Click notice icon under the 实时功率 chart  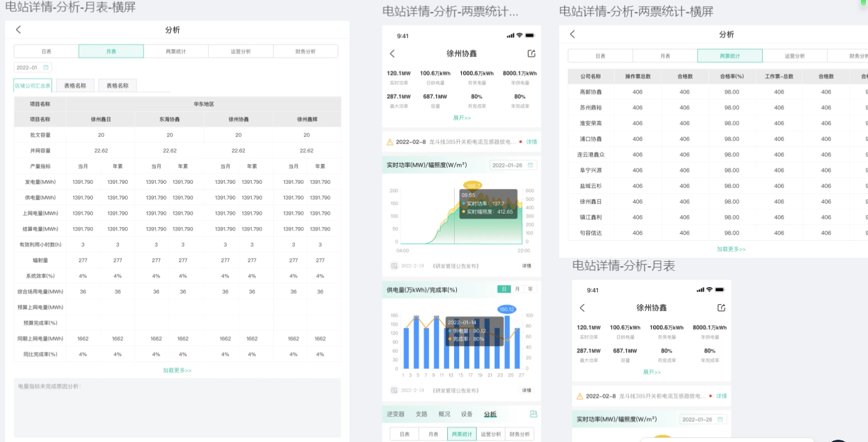394,266
